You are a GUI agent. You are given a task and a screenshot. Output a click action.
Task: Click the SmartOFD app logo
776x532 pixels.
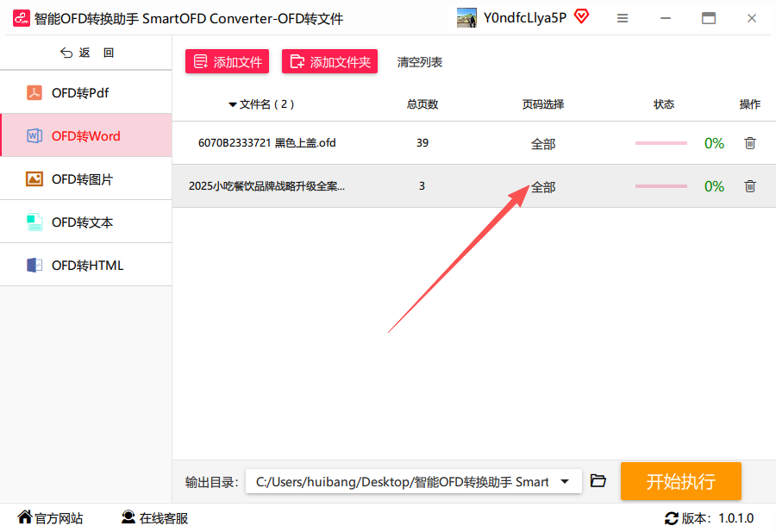coord(21,18)
